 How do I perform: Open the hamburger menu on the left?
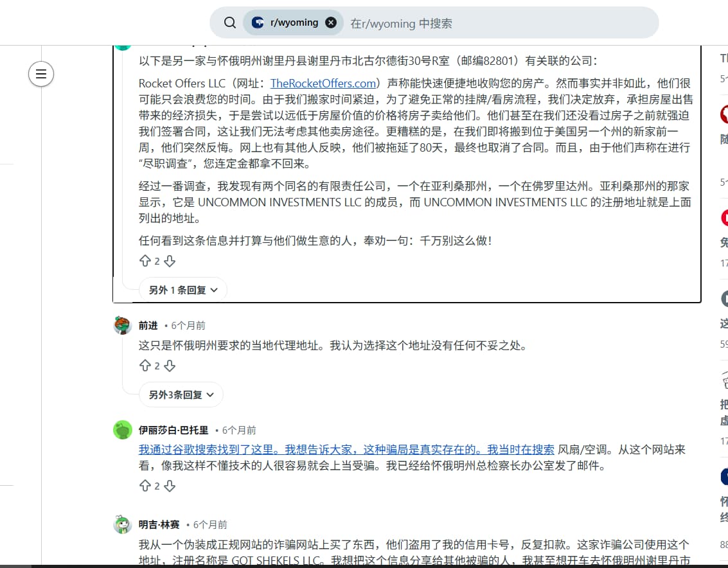41,74
